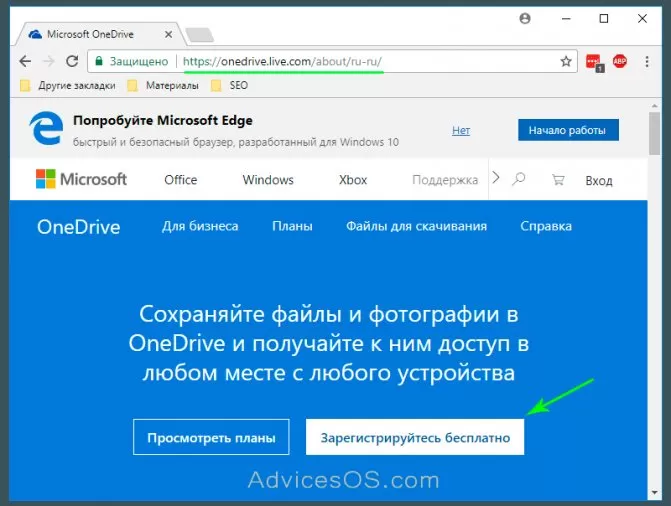The width and height of the screenshot is (671, 506).
Task: Bookmark page with the star icon
Action: tap(566, 61)
